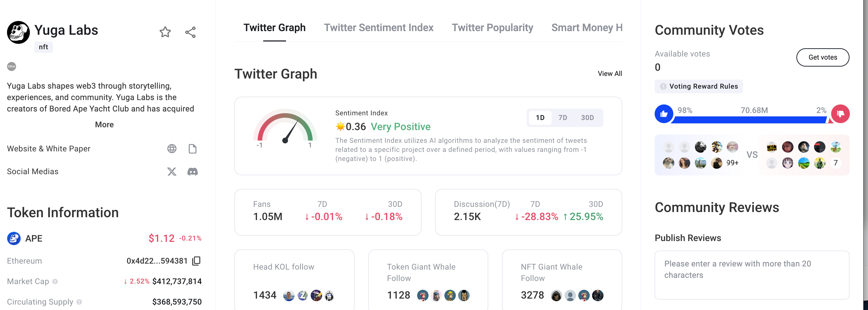This screenshot has height=310, width=868.
Task: Open the white paper document icon
Action: click(192, 149)
